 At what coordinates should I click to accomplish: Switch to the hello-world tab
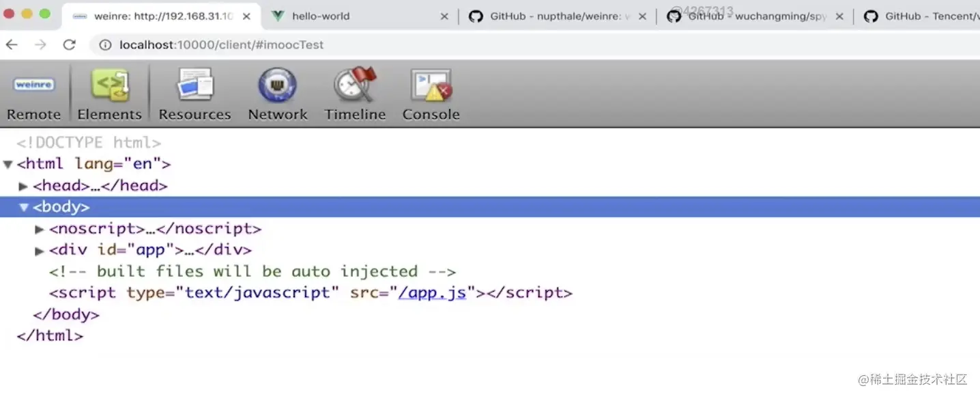click(x=360, y=16)
